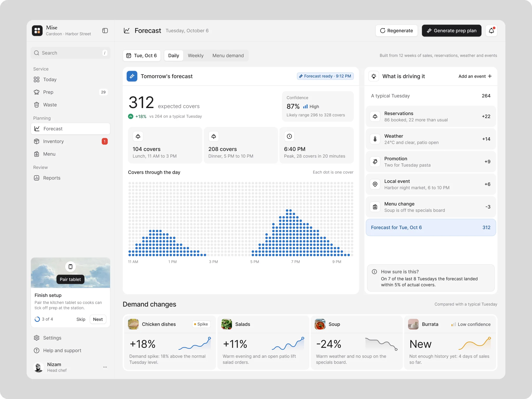532x399 pixels.
Task: Open the Chicken dishes demand card
Action: point(170,342)
